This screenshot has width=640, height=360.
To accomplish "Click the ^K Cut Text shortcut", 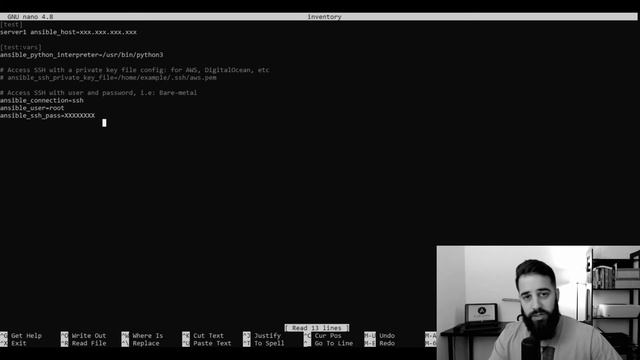I will [203, 336].
